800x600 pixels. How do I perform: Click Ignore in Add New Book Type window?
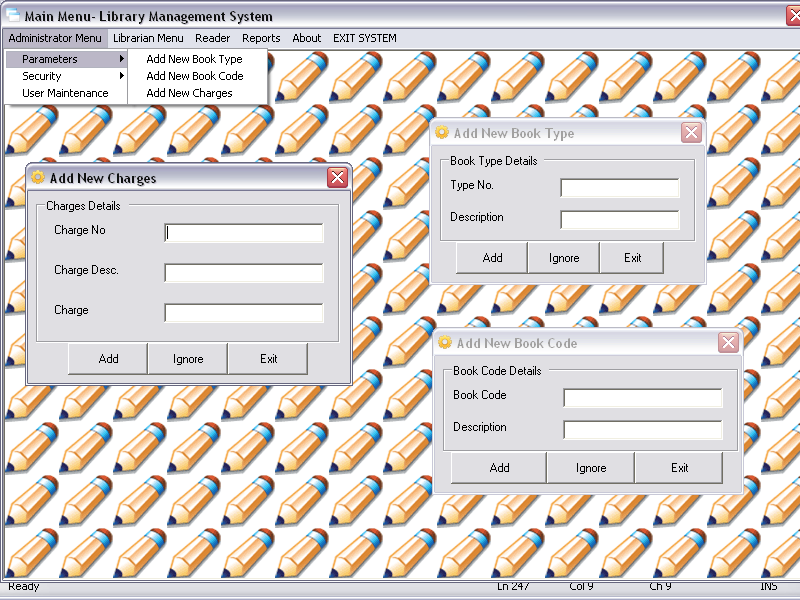point(564,258)
